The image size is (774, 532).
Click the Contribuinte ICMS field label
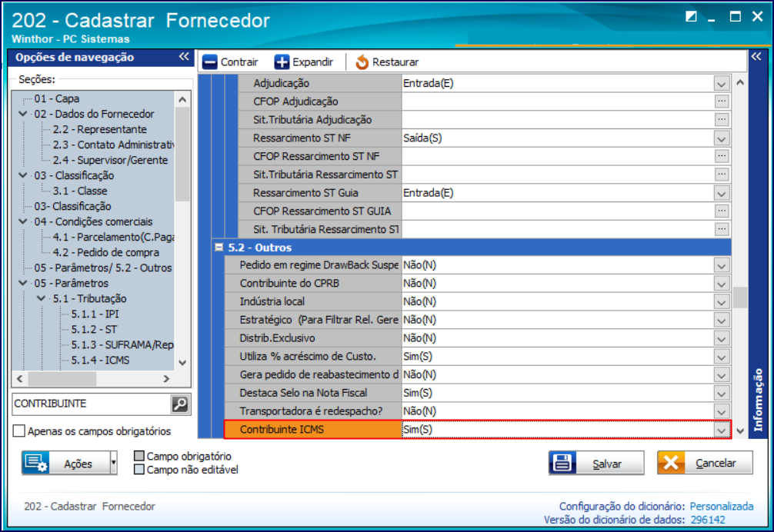[282, 430]
